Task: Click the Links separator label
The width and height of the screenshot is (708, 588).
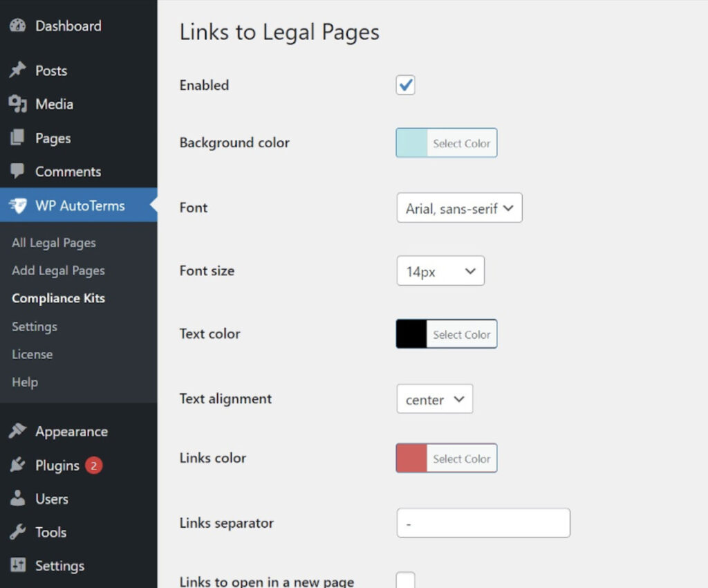Action: 226,523
